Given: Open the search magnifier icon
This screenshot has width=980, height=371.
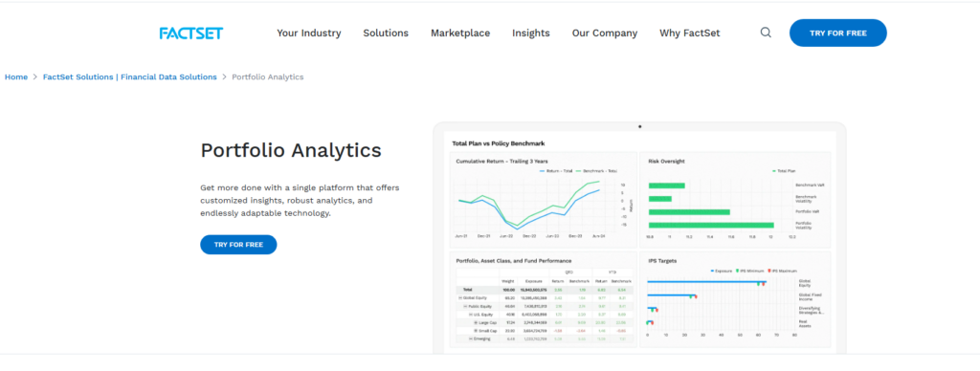Looking at the screenshot, I should coord(766,33).
